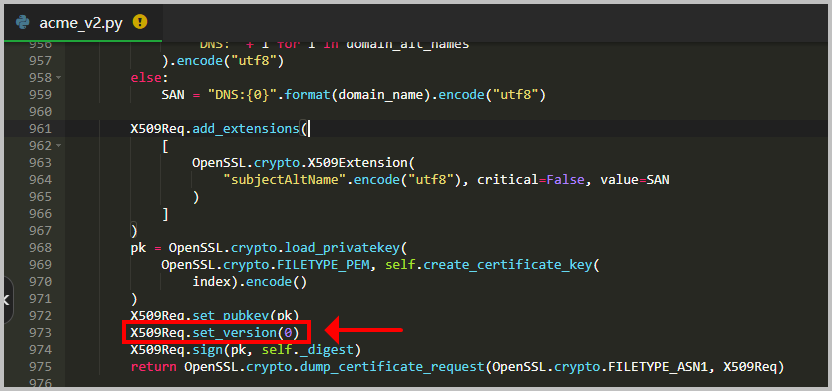
Task: Click line number 973 in the gutter
Action: (x=40, y=333)
